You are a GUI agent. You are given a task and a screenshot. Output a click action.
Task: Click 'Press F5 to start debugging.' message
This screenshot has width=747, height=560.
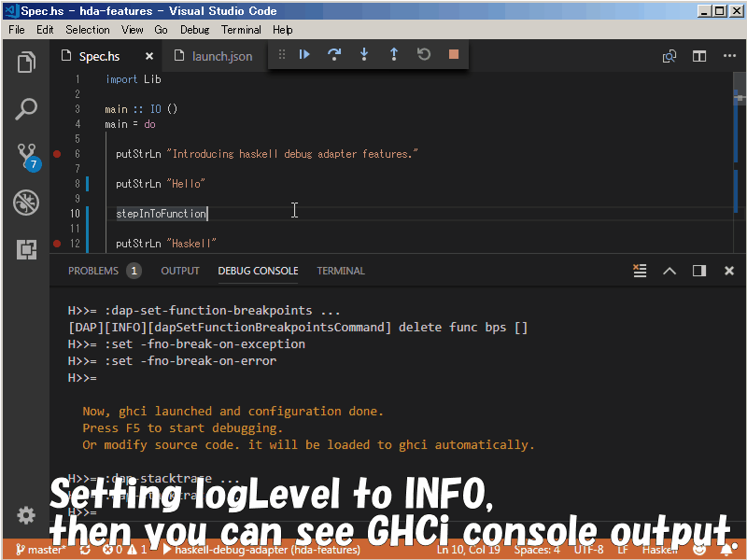pos(182,427)
